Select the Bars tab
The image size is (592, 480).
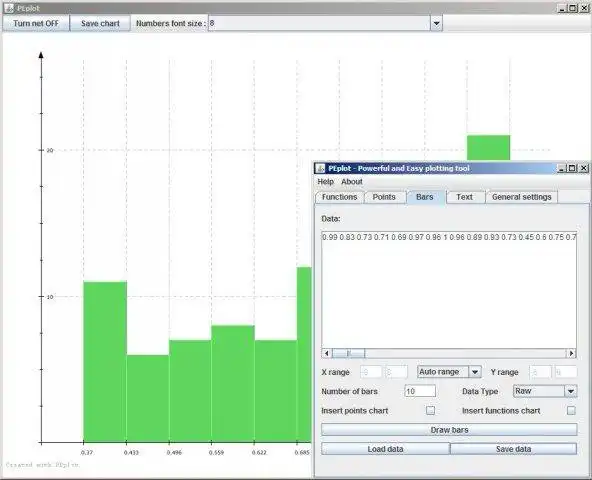(x=424, y=197)
